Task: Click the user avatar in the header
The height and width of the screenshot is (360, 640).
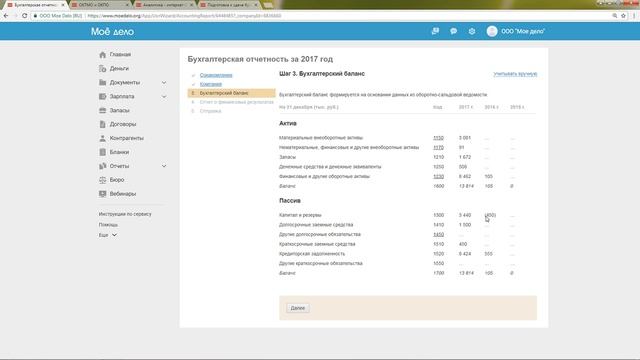Action: tap(492, 31)
